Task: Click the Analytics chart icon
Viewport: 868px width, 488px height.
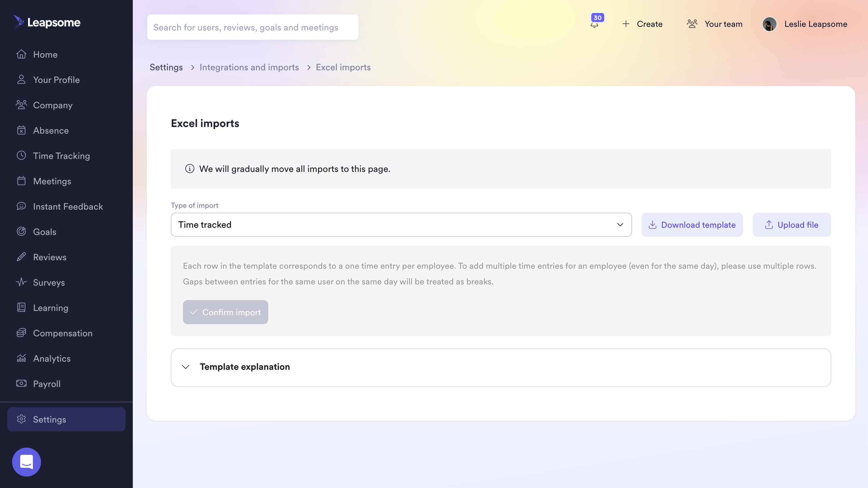Action: click(x=21, y=358)
